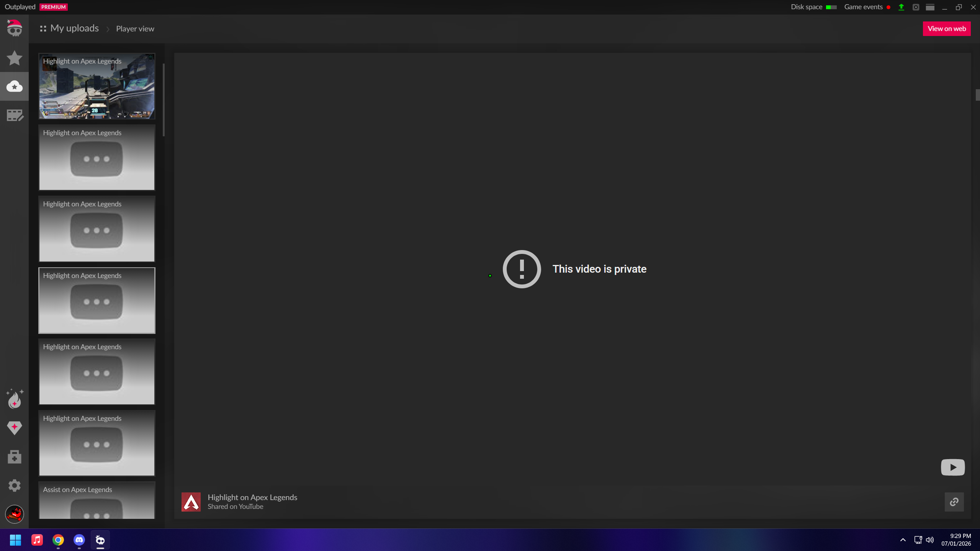980x551 pixels.
Task: Click the medkit icon in sidebar
Action: coord(15,456)
